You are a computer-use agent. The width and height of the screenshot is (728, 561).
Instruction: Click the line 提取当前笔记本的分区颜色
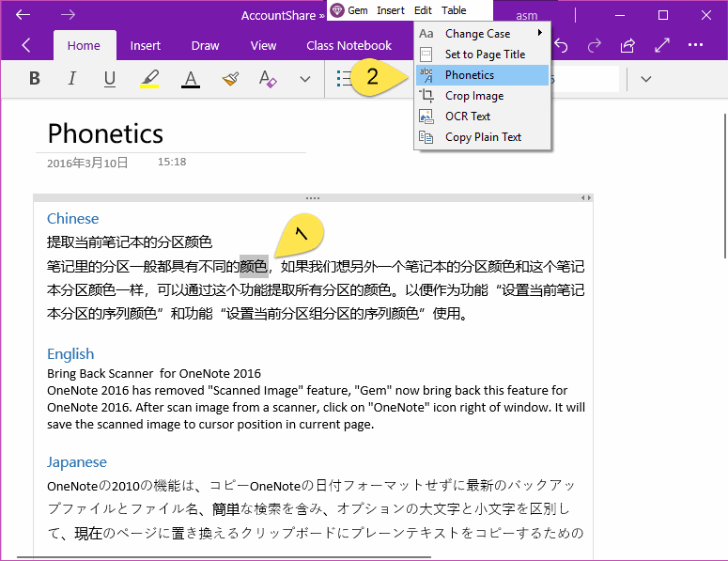130,242
